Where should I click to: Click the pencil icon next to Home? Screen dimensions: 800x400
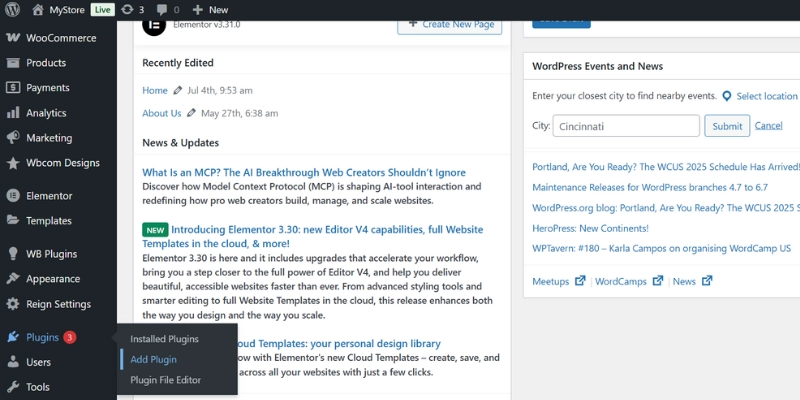178,90
